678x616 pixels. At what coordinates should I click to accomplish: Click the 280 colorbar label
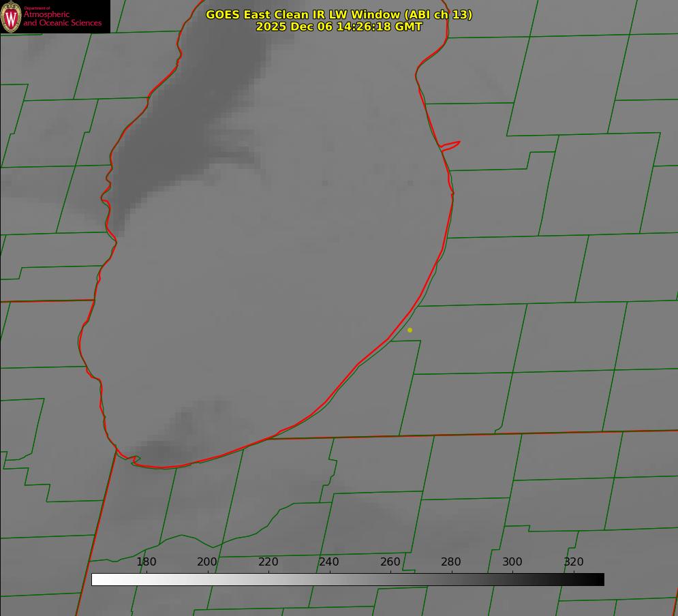[x=451, y=561]
